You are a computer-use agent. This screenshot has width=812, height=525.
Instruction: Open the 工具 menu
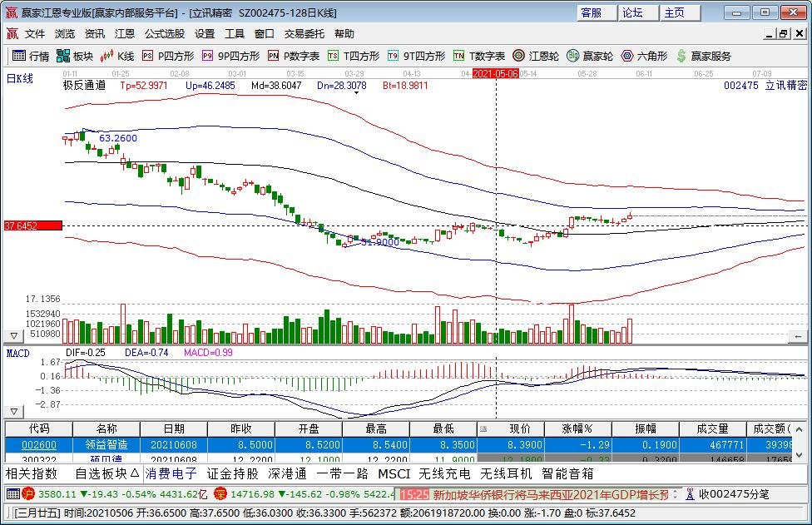tap(235, 33)
